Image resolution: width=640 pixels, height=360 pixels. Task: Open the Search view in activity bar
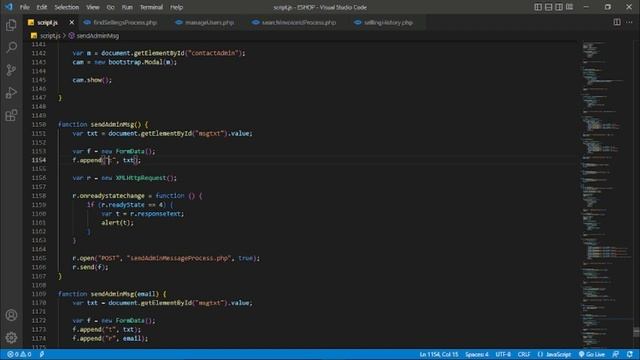click(x=11, y=47)
